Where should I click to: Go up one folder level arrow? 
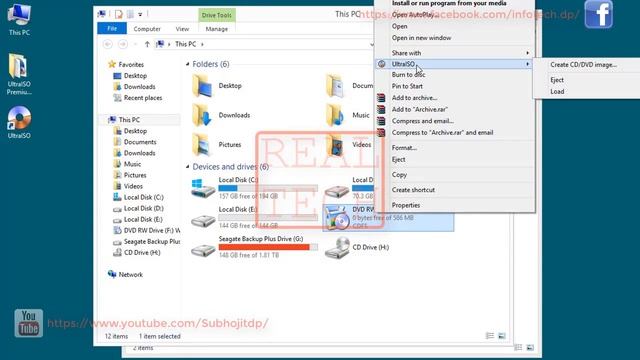(x=147, y=44)
